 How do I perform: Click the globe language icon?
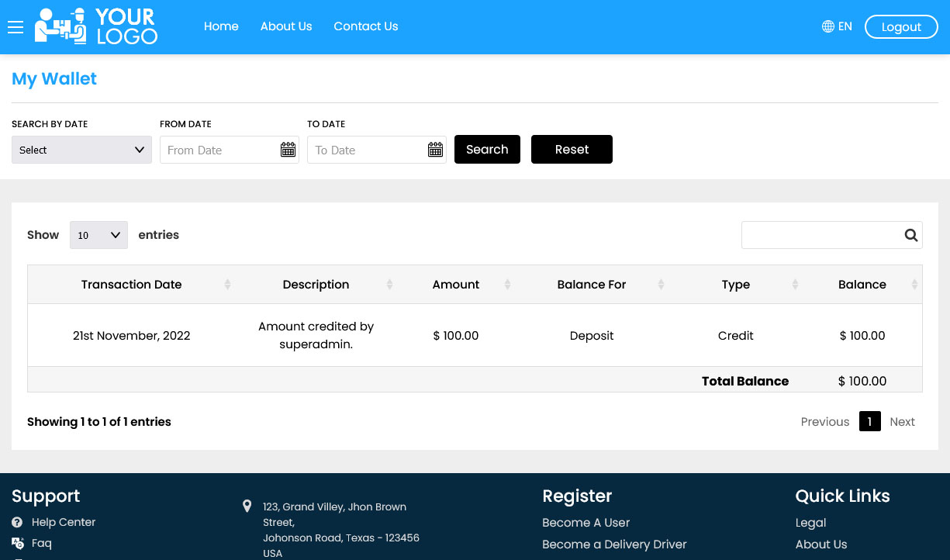coord(827,26)
